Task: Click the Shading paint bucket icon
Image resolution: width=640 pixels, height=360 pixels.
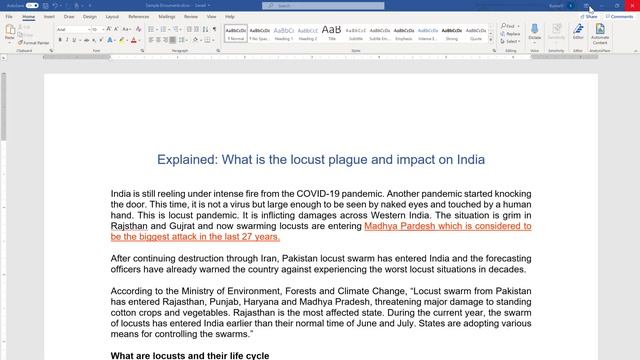Action: coord(196,40)
